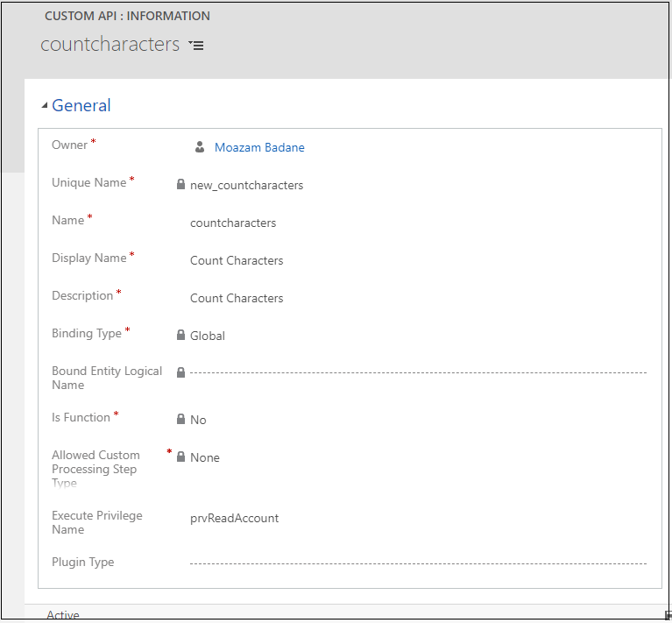Click lock icon beside Bound Entity Logical Name
Screen dimensions: 672x623
pyautogui.click(x=180, y=372)
